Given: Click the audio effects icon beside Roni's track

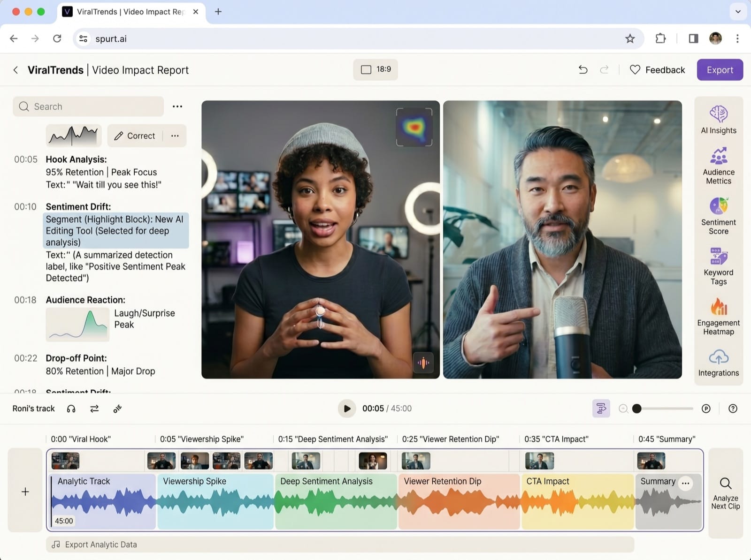Looking at the screenshot, I should [x=117, y=409].
